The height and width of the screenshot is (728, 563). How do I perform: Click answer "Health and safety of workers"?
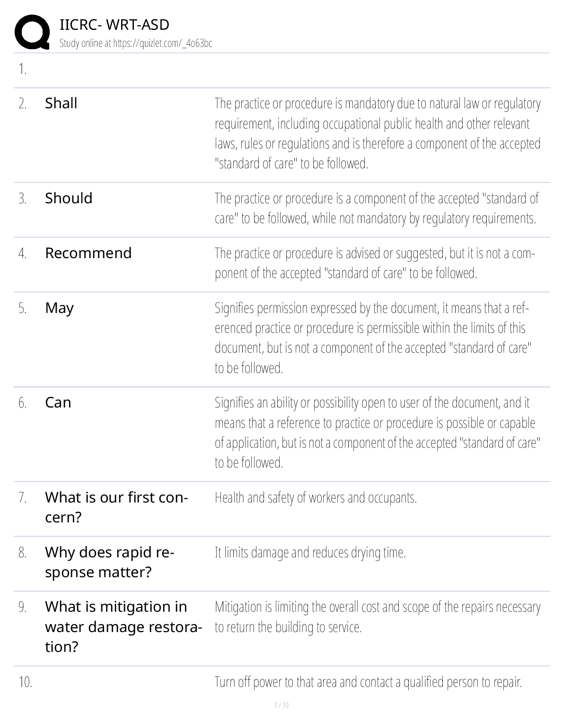point(316,498)
